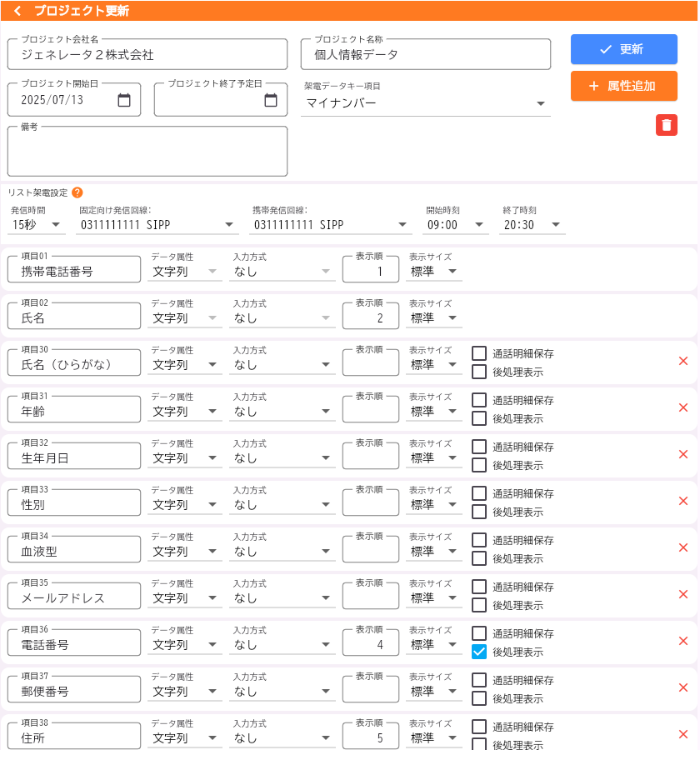Delete the 血液型 field using the red X

click(683, 548)
